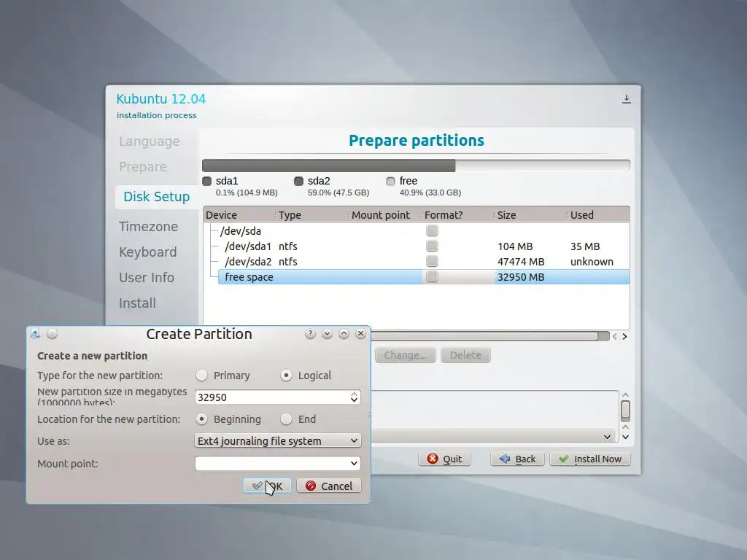This screenshot has width=747, height=560.
Task: Click the 35 MB used cell
Action: coord(585,246)
